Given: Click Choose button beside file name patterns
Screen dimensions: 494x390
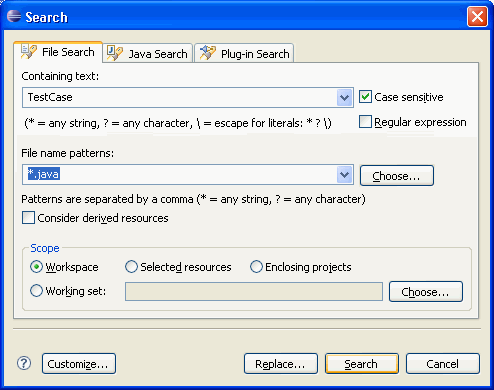Looking at the screenshot, I should point(397,175).
